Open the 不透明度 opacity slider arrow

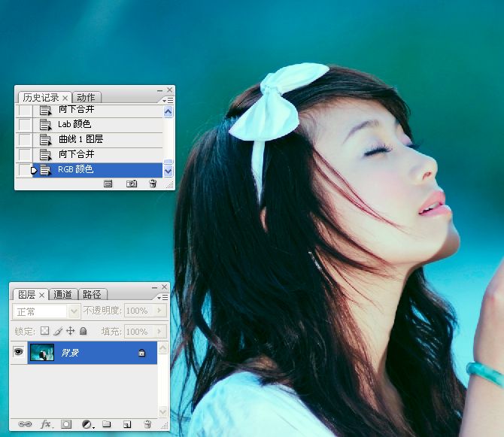pyautogui.click(x=159, y=311)
